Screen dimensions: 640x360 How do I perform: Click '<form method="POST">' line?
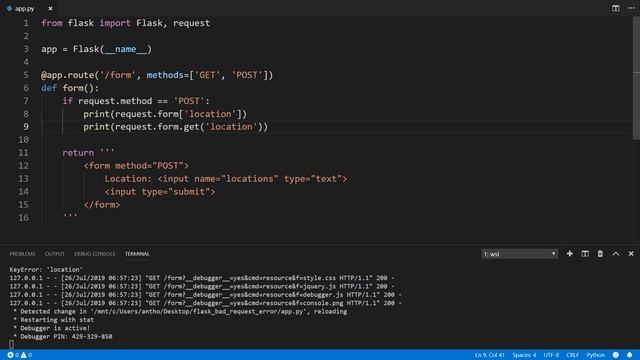pyautogui.click(x=136, y=166)
